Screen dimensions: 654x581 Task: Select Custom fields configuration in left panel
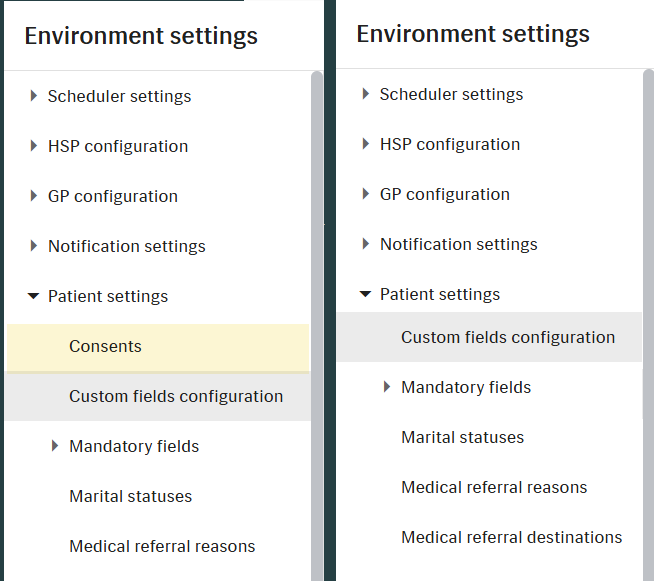click(158, 397)
